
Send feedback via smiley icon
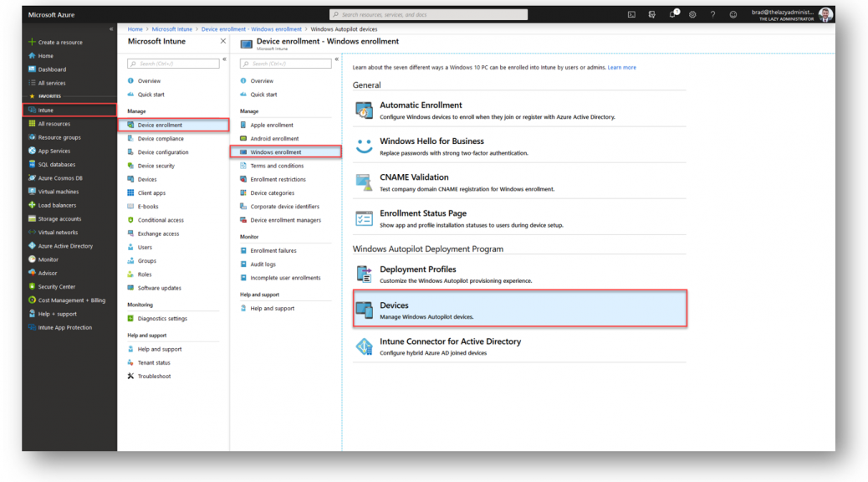click(733, 15)
